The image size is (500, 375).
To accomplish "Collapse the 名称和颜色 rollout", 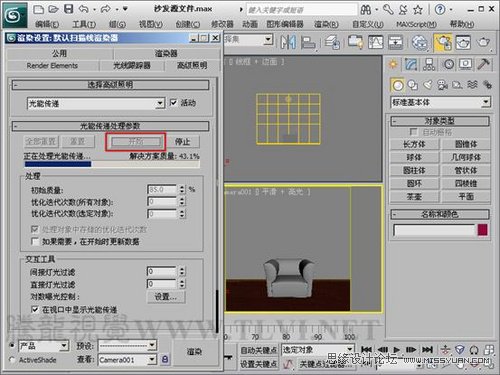I will (x=440, y=214).
